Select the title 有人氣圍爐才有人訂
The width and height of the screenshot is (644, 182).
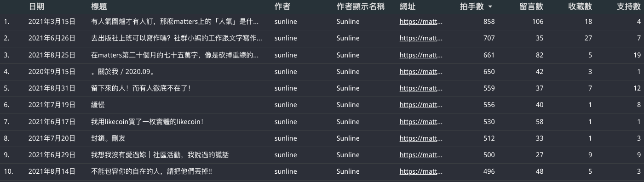click(175, 22)
